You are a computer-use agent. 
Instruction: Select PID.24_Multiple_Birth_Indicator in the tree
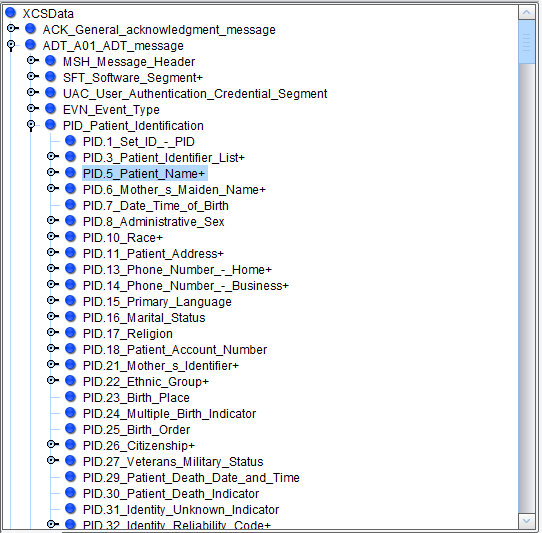tap(169, 414)
